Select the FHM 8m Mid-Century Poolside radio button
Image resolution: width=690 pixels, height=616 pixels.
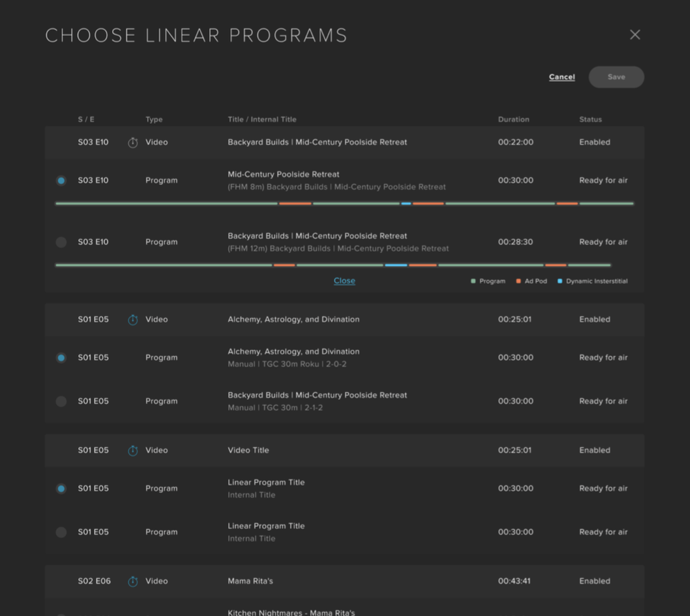pyautogui.click(x=61, y=181)
